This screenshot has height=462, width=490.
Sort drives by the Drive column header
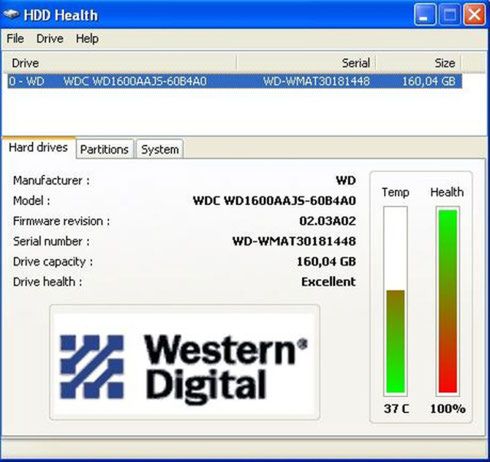(120, 63)
